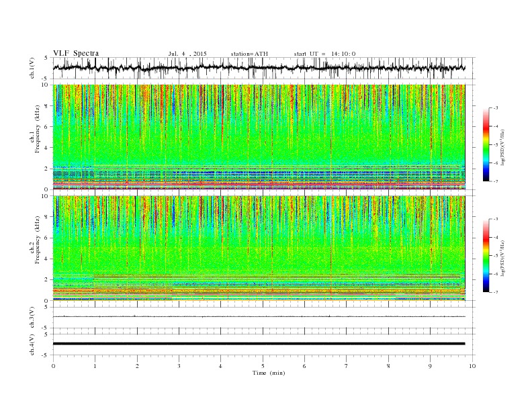Viewport: 532px width, 411px height.
Task: Click the "Time (min)" axis label
Action: (269, 373)
